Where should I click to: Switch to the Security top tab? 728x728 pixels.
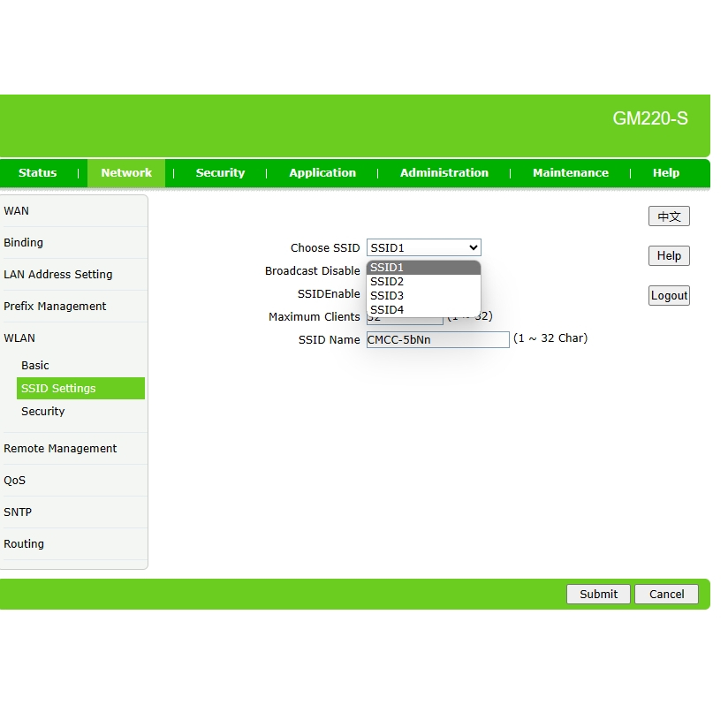click(x=220, y=173)
